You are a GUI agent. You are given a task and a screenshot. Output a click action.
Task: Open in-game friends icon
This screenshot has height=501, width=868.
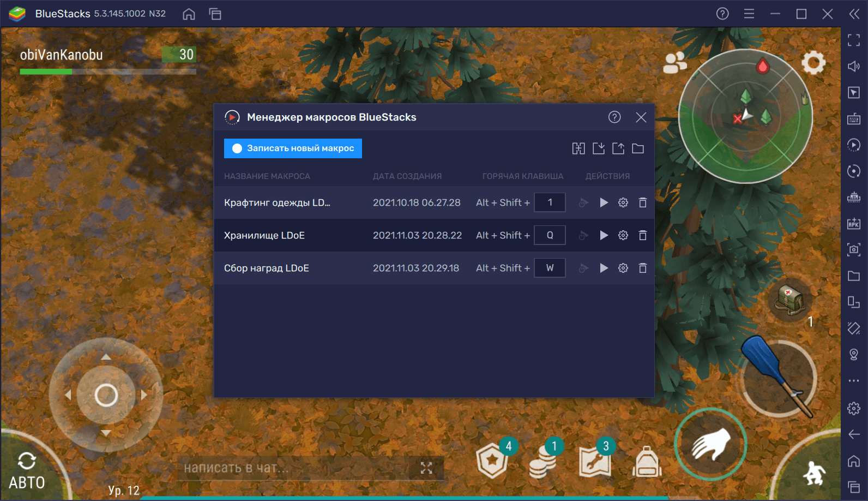pos(675,63)
